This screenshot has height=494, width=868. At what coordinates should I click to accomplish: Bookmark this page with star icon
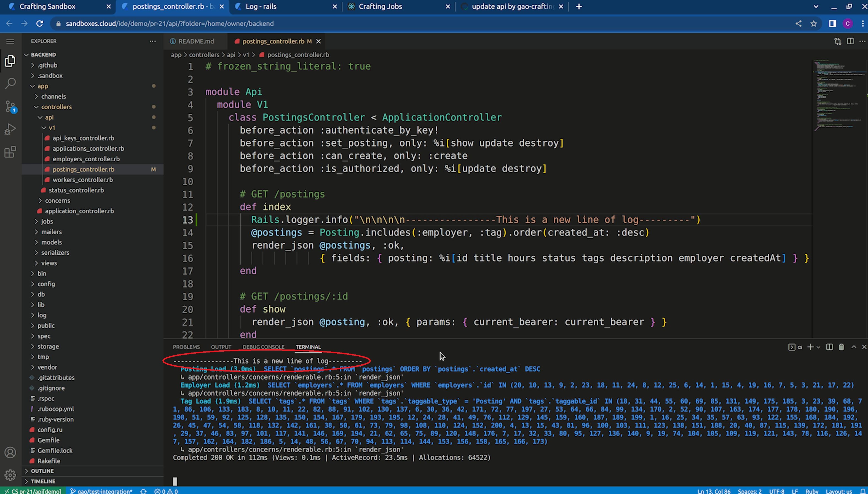pos(813,24)
